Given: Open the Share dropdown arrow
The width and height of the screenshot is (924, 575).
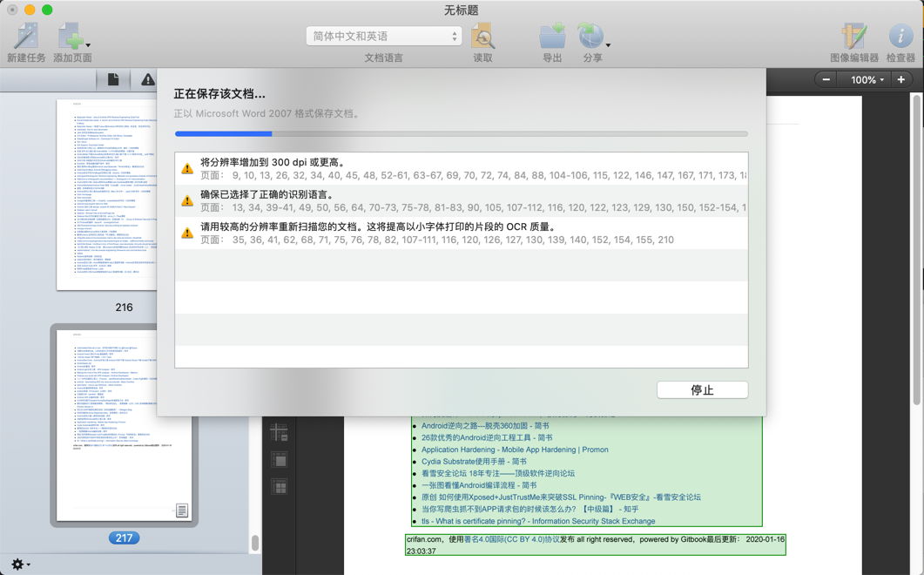Looking at the screenshot, I should pyautogui.click(x=608, y=44).
